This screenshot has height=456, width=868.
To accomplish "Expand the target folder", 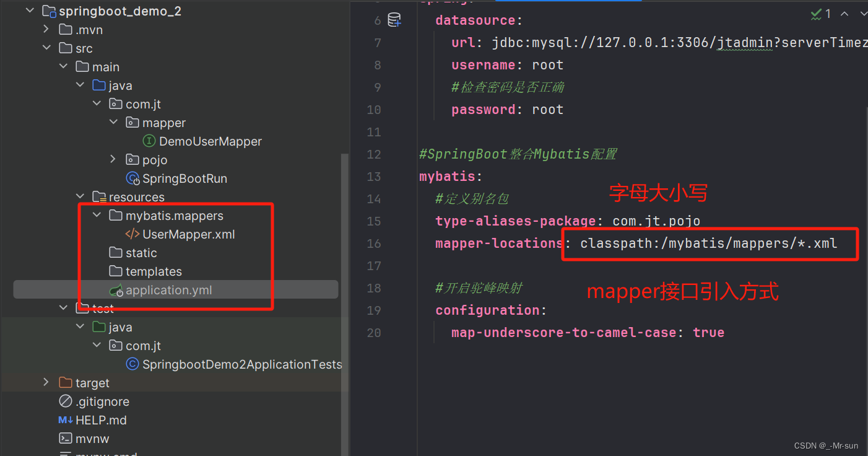I will (47, 383).
